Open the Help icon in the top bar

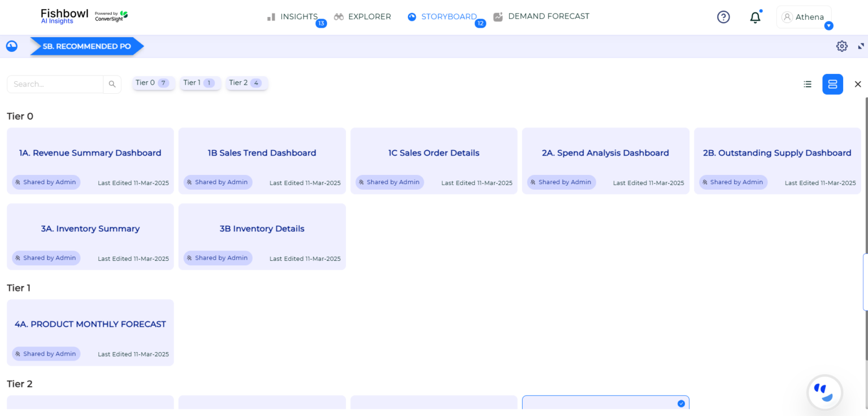pos(723,17)
